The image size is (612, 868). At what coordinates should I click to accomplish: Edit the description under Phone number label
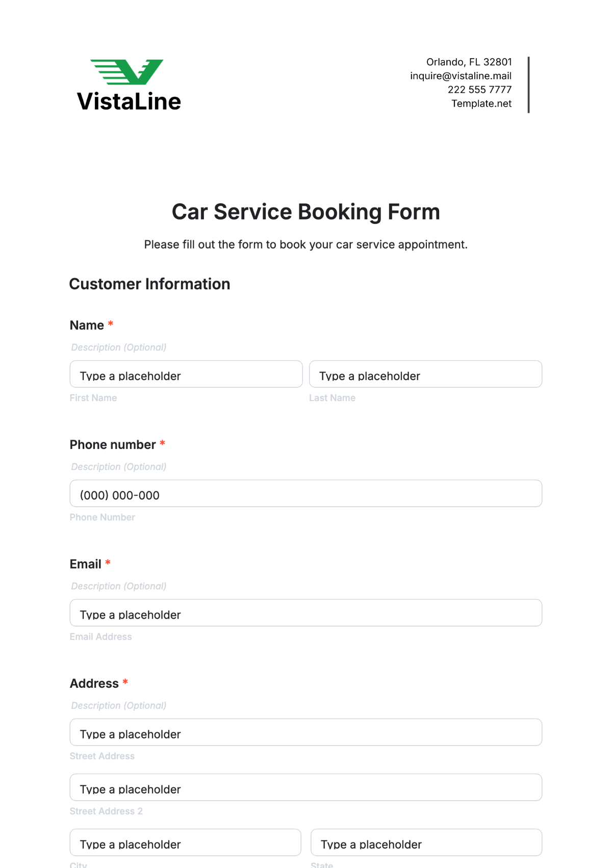point(119,467)
